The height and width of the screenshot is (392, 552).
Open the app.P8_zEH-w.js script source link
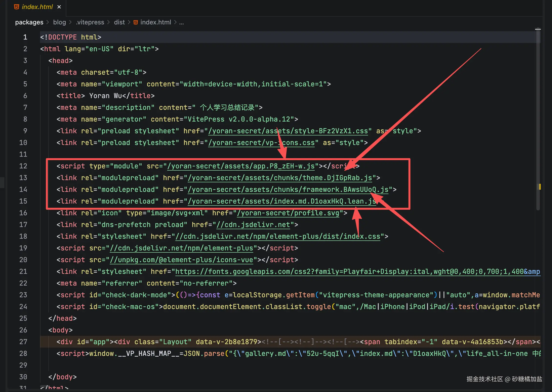[241, 166]
